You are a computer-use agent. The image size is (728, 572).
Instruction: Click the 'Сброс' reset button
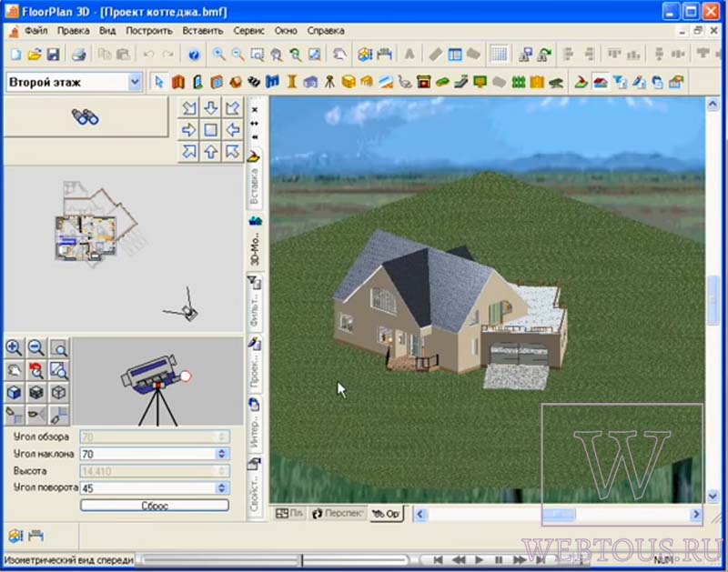pos(155,506)
